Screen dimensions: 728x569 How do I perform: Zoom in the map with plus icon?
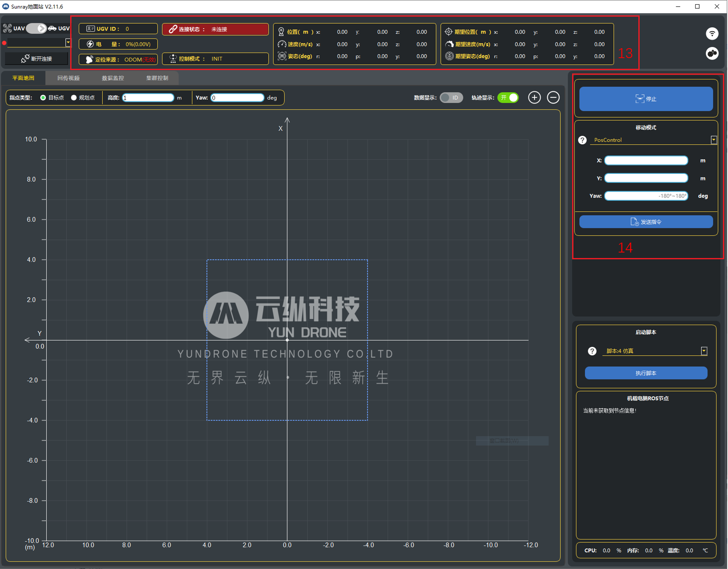534,98
